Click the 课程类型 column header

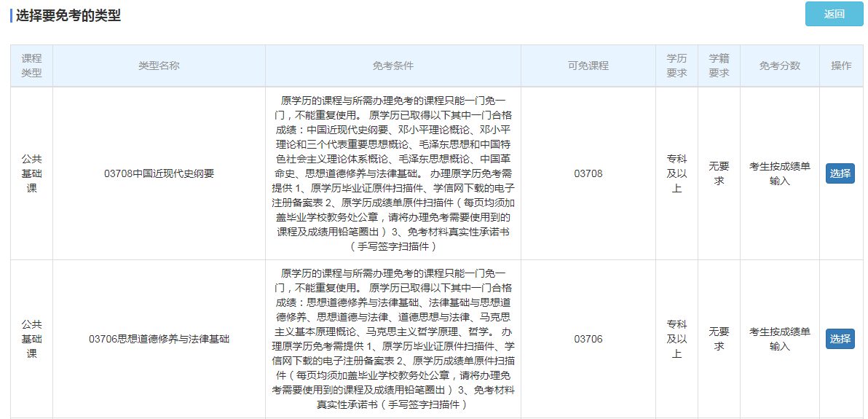(31, 66)
